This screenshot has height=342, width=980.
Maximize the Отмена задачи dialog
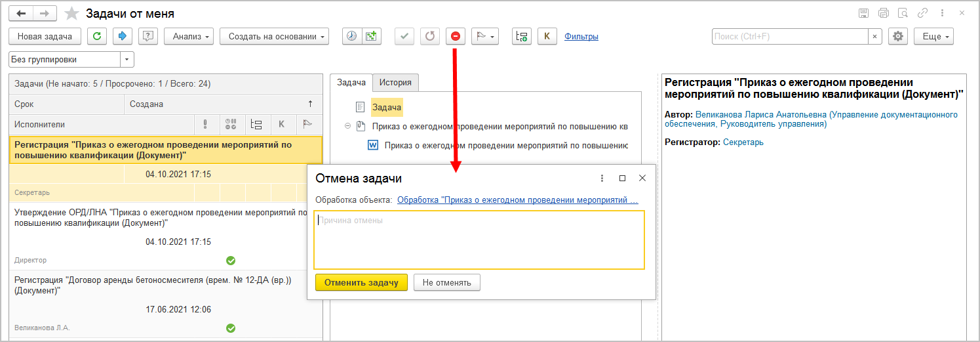622,178
